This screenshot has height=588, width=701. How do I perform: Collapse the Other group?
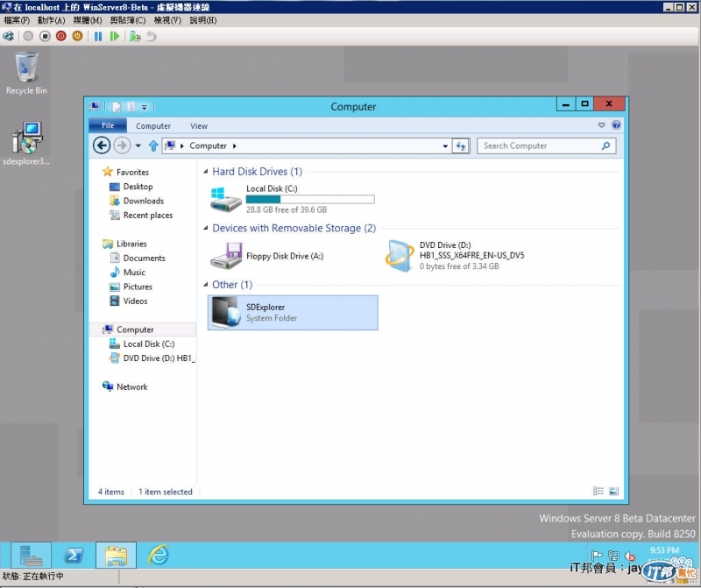coord(206,285)
